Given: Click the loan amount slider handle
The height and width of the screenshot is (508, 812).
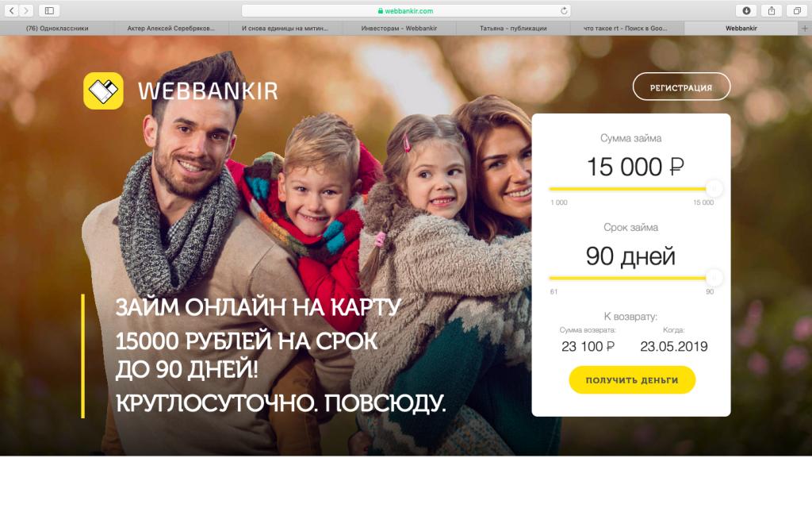Looking at the screenshot, I should 714,189.
